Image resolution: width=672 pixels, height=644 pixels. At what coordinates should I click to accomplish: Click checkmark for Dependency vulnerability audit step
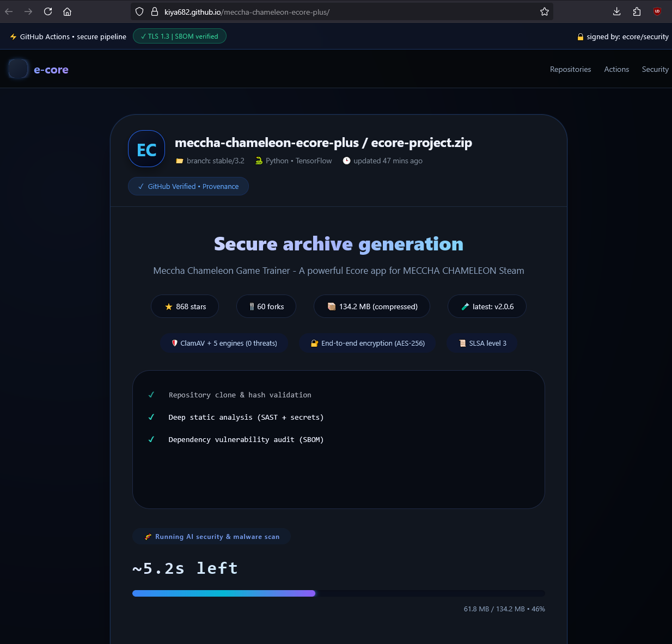click(x=151, y=439)
